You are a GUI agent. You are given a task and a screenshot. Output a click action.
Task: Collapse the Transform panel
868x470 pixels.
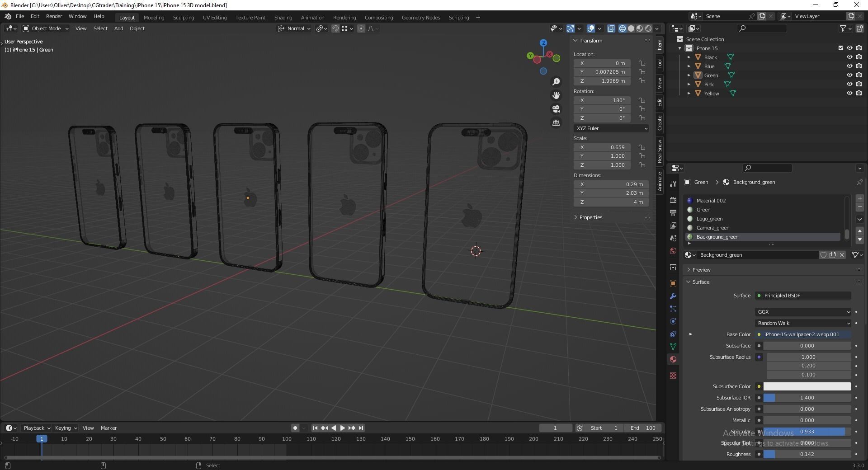tap(590, 41)
